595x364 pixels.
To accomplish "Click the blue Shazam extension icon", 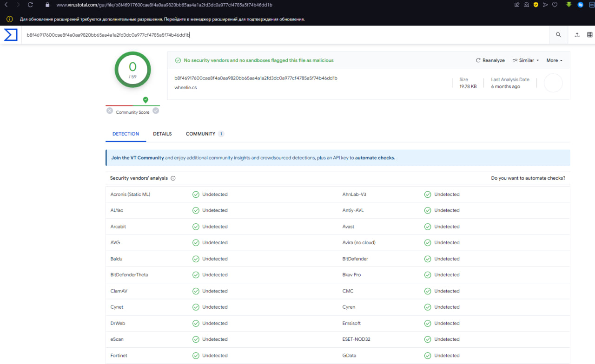I will [581, 5].
